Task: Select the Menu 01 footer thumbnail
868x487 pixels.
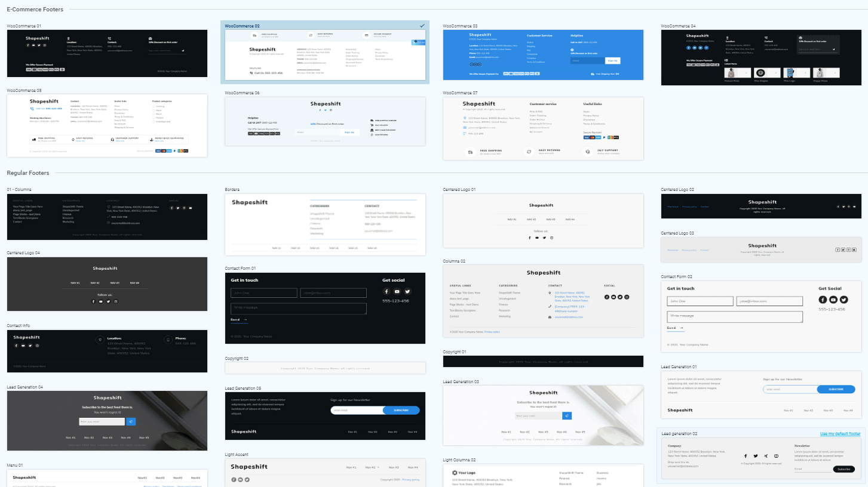Action: [107, 478]
